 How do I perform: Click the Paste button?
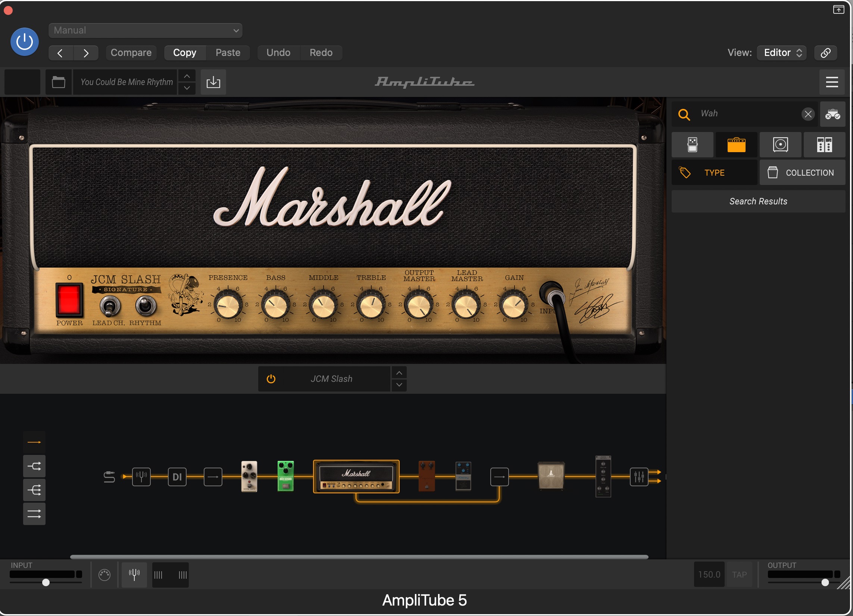tap(228, 53)
